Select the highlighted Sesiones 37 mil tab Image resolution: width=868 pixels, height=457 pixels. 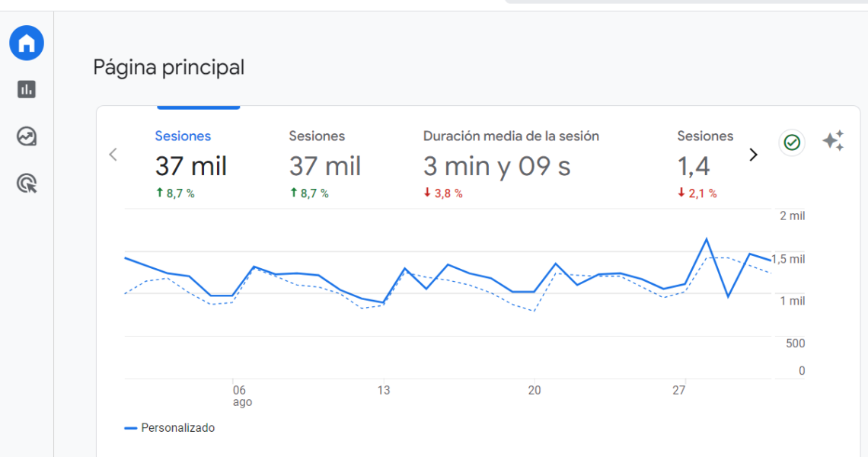[191, 164]
